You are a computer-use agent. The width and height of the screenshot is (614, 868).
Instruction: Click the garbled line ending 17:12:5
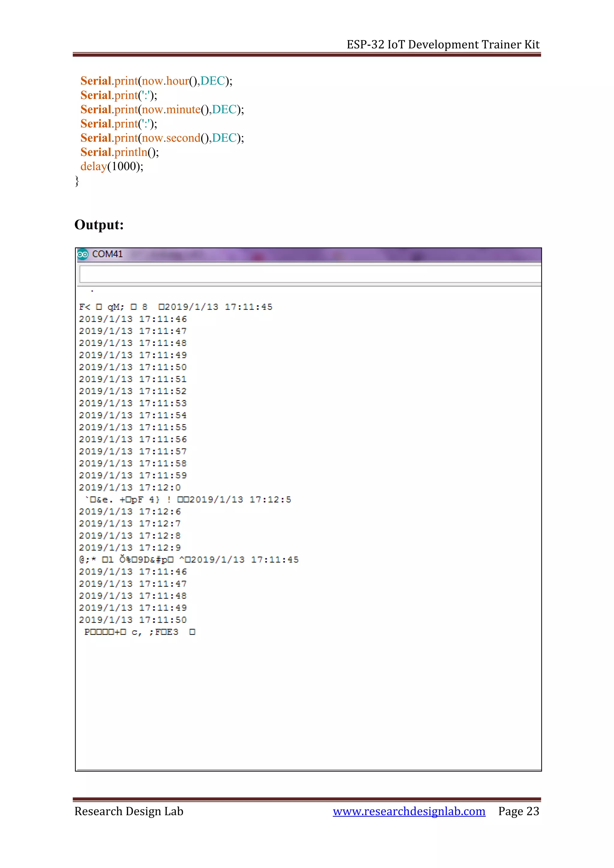tap(188, 500)
